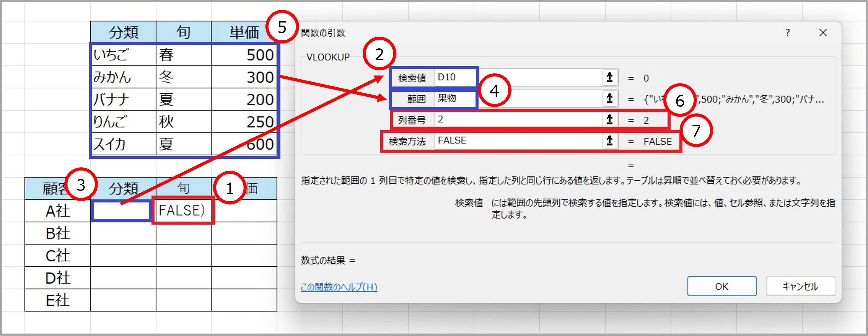Click the 検索方法 input with FALSE

(519, 140)
